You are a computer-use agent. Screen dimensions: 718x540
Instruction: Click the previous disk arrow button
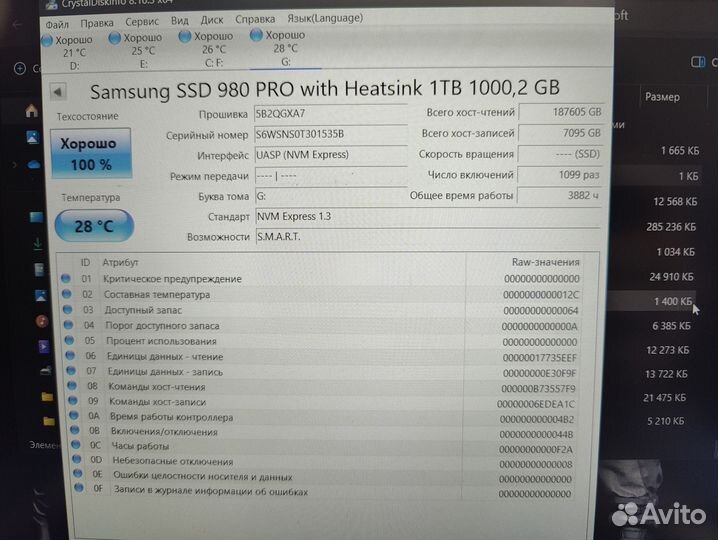[x=58, y=92]
